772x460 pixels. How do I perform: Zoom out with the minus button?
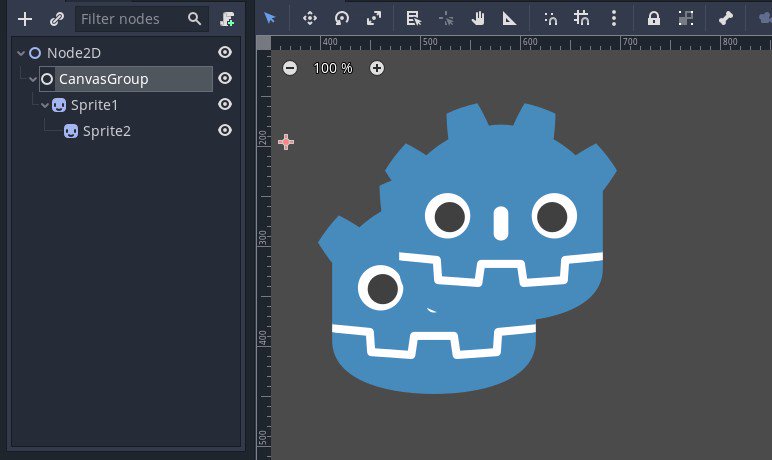(x=290, y=68)
